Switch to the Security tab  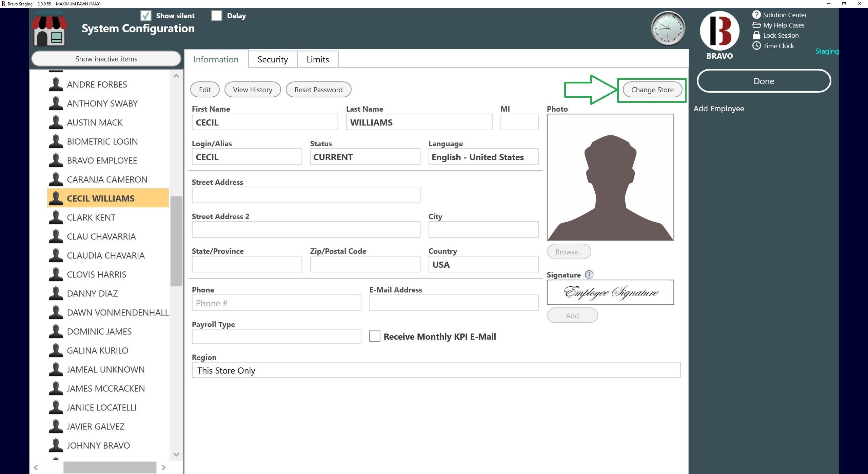(272, 59)
